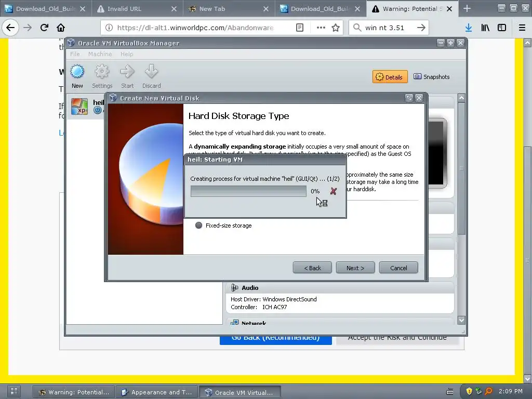Close the Warning: Potential tab
The height and width of the screenshot is (399, 532).
449,9
